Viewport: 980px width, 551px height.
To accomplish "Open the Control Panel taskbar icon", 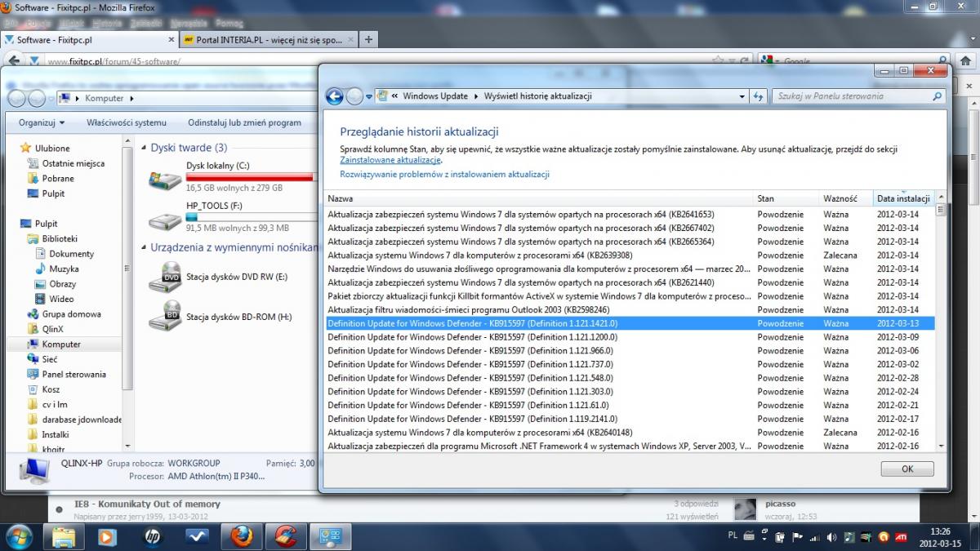I will coord(331,537).
